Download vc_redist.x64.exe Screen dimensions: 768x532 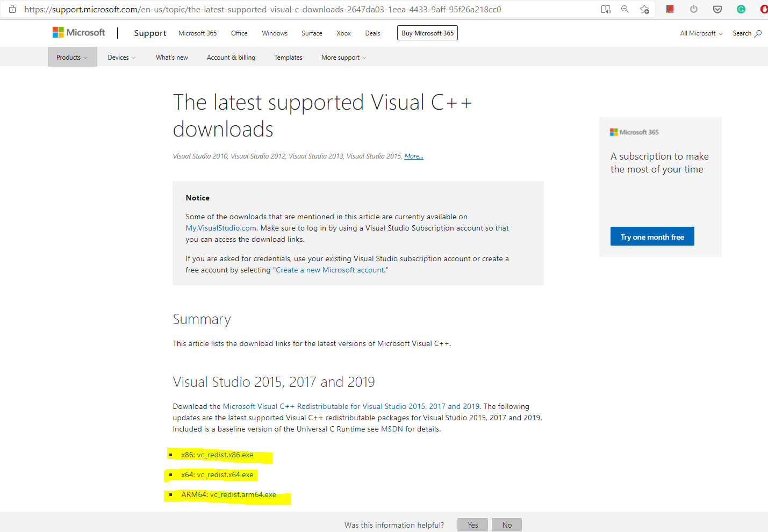tap(225, 475)
